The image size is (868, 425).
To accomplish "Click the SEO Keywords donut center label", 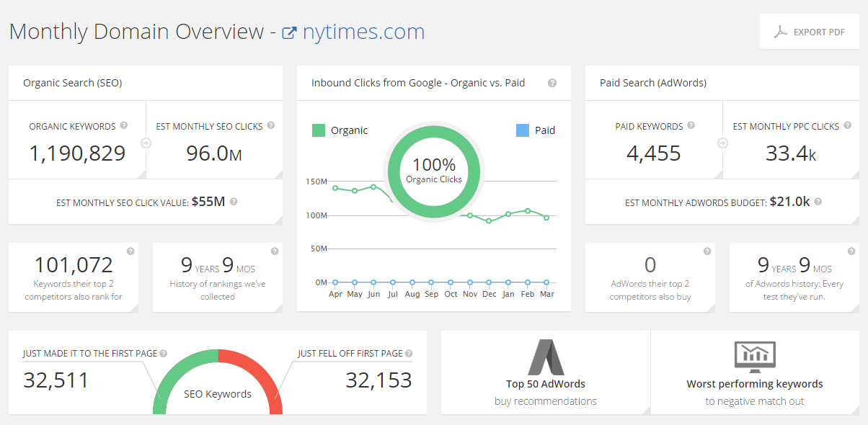I will 218,394.
